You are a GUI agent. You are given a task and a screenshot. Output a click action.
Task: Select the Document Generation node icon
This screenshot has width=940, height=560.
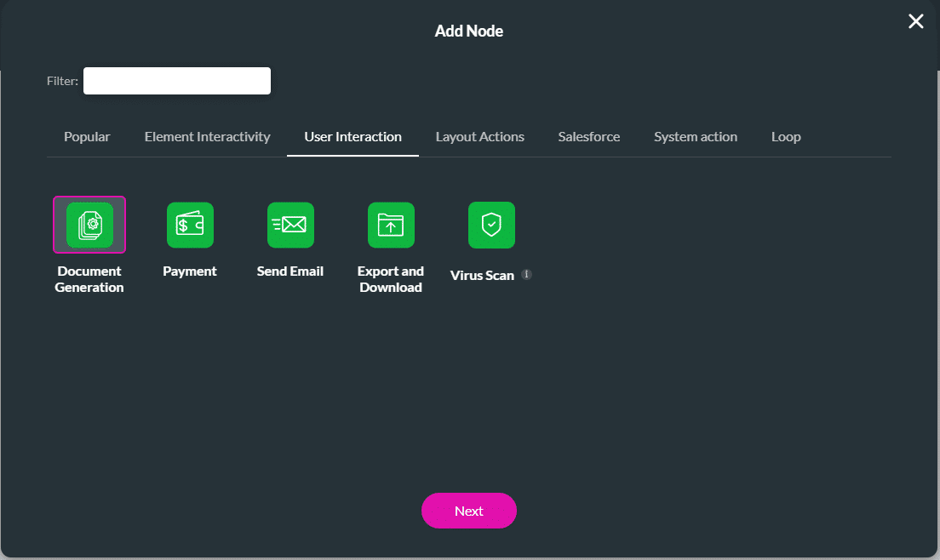(x=89, y=225)
